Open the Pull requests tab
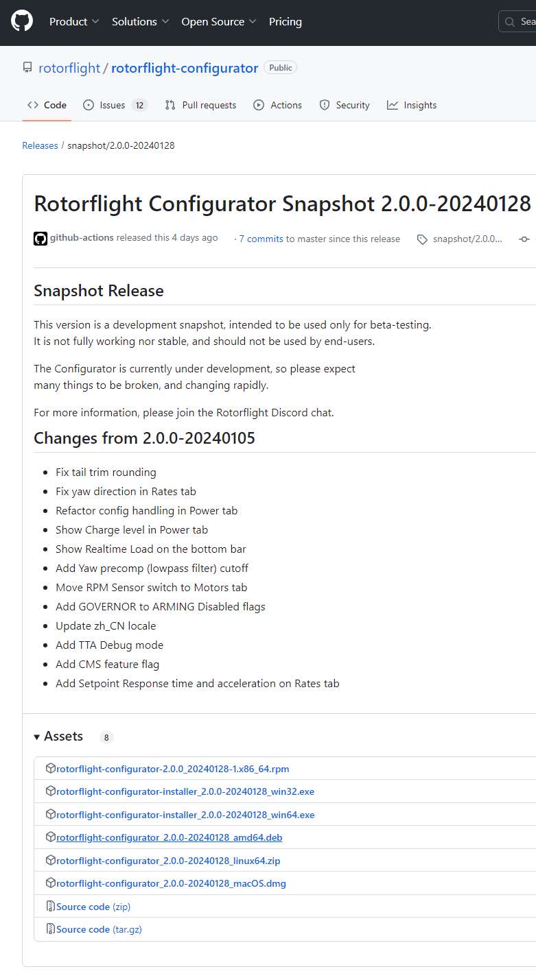The image size is (536, 980). (x=200, y=105)
